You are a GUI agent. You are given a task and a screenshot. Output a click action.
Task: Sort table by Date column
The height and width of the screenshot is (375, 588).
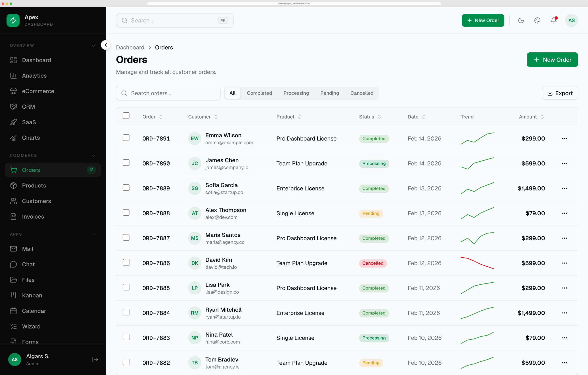(417, 117)
